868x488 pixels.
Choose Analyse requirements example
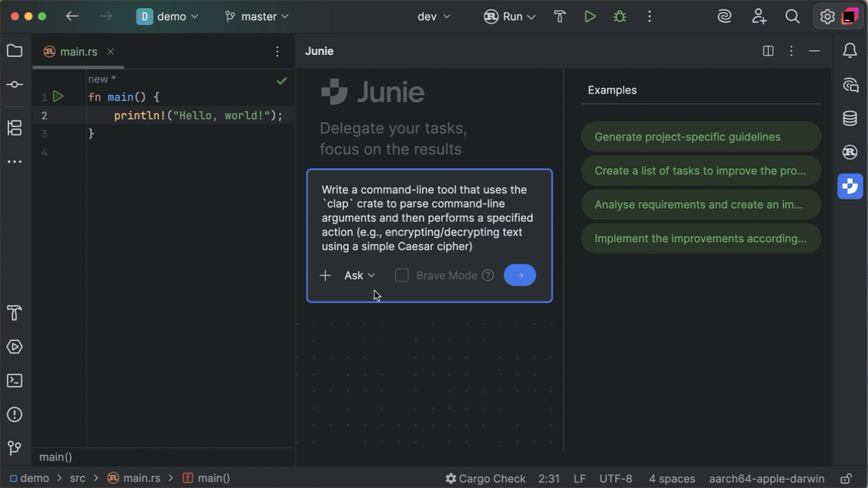[701, 205]
